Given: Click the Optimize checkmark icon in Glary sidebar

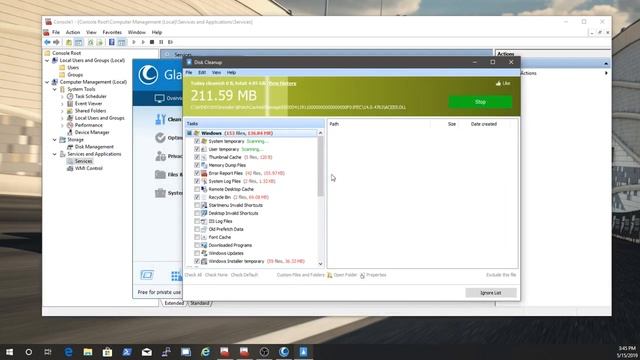Looking at the screenshot, I should click(160, 138).
